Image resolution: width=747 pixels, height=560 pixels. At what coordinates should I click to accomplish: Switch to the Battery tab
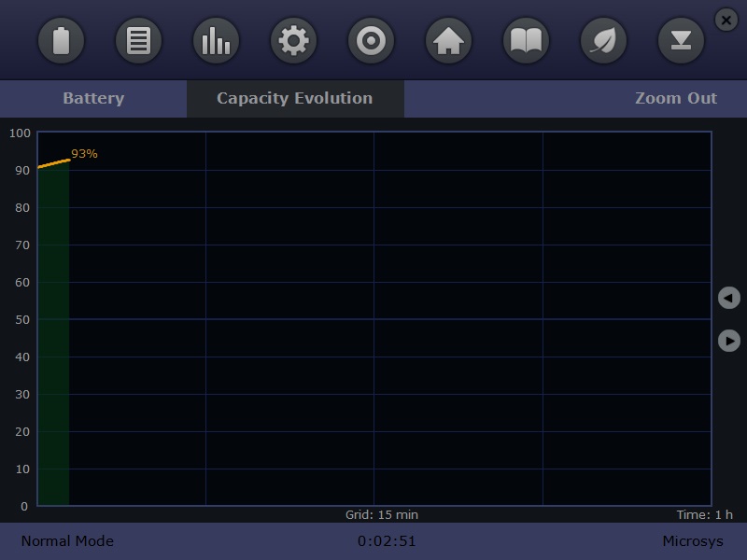(93, 98)
